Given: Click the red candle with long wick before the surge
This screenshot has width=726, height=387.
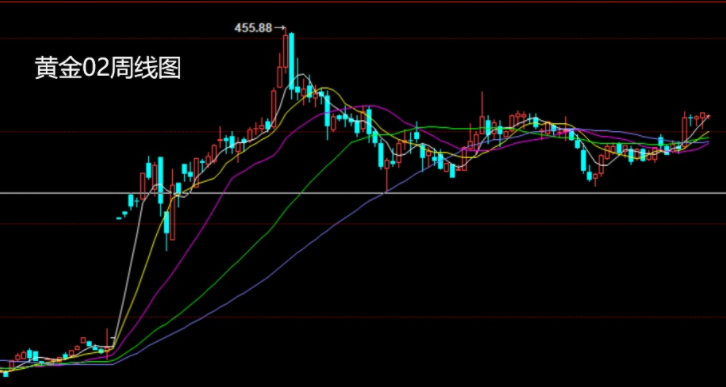Looking at the screenshot, I should pyautogui.click(x=107, y=344).
